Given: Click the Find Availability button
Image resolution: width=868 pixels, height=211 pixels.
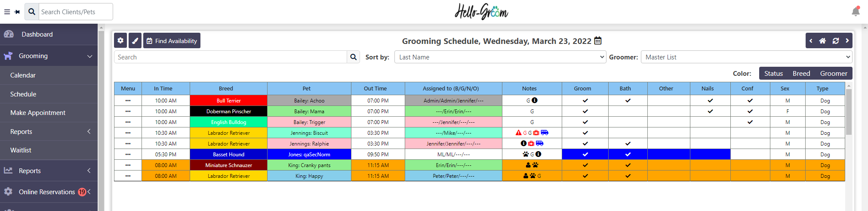Looking at the screenshot, I should [172, 41].
